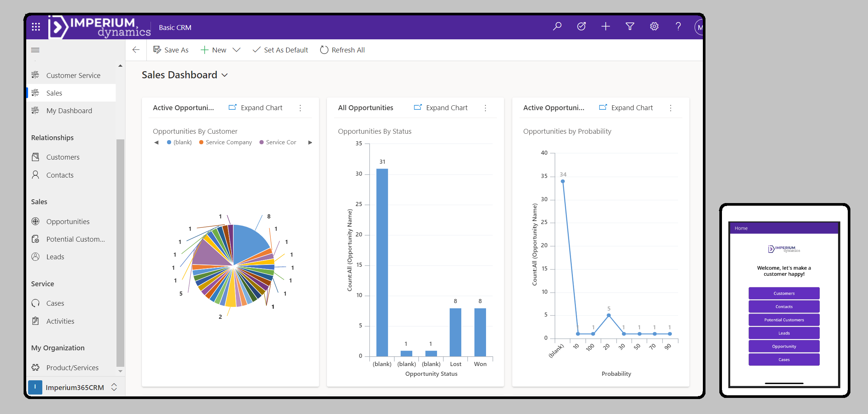
Task: Expand All Opportunities chart options
Action: [486, 108]
